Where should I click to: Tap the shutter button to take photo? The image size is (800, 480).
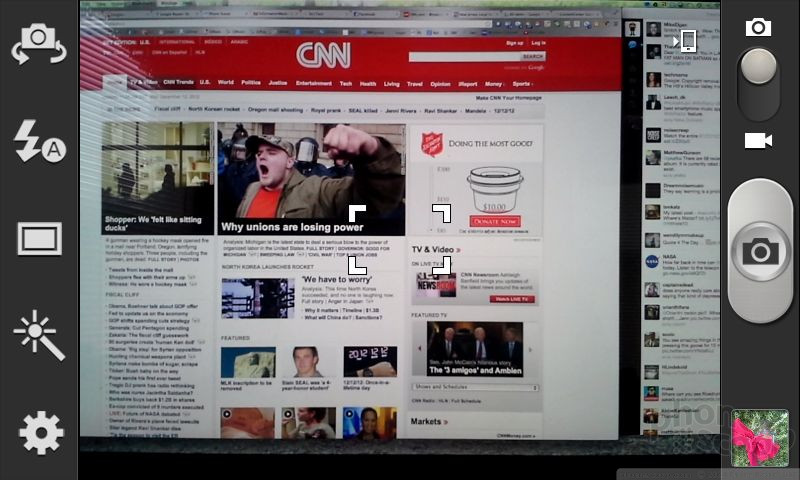pos(761,251)
